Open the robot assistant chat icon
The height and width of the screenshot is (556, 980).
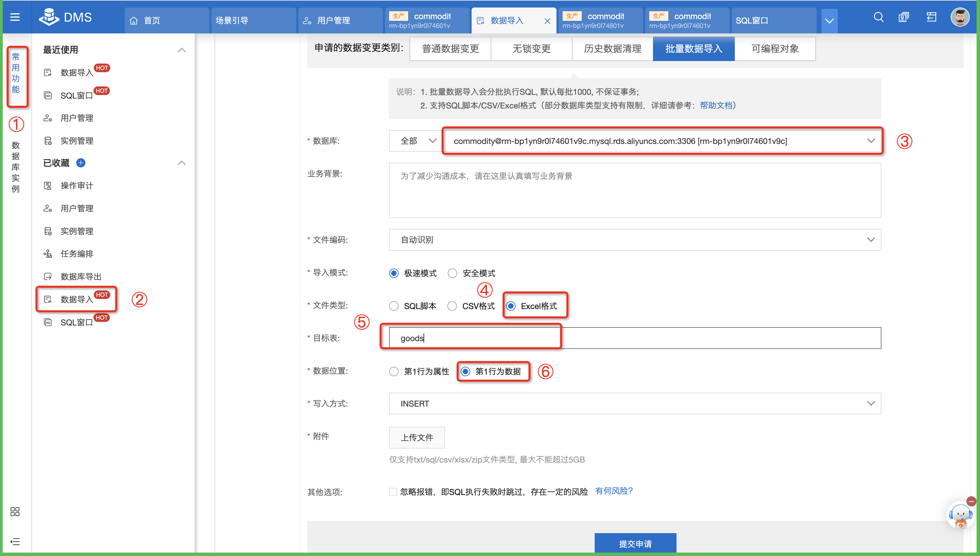(x=960, y=515)
